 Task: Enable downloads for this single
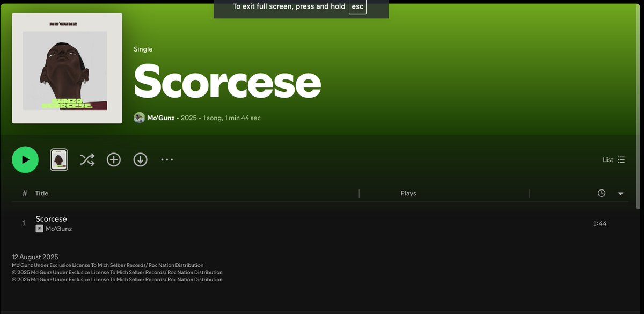click(140, 159)
